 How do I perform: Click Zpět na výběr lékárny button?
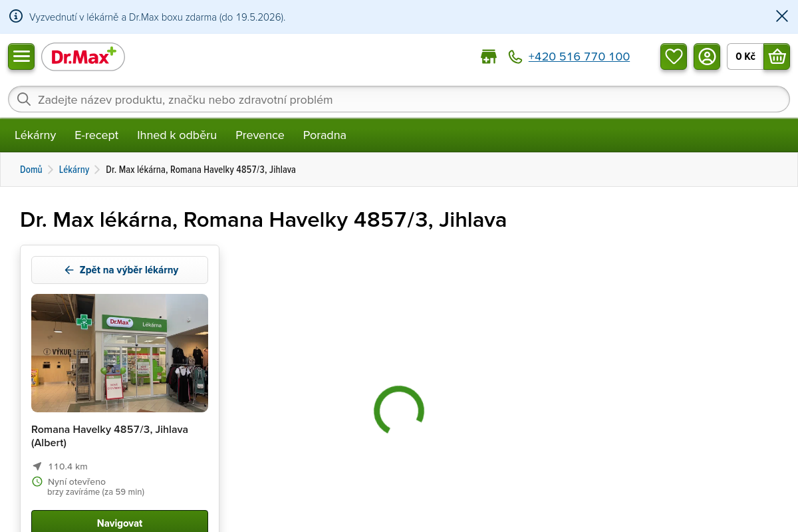pyautogui.click(x=120, y=270)
